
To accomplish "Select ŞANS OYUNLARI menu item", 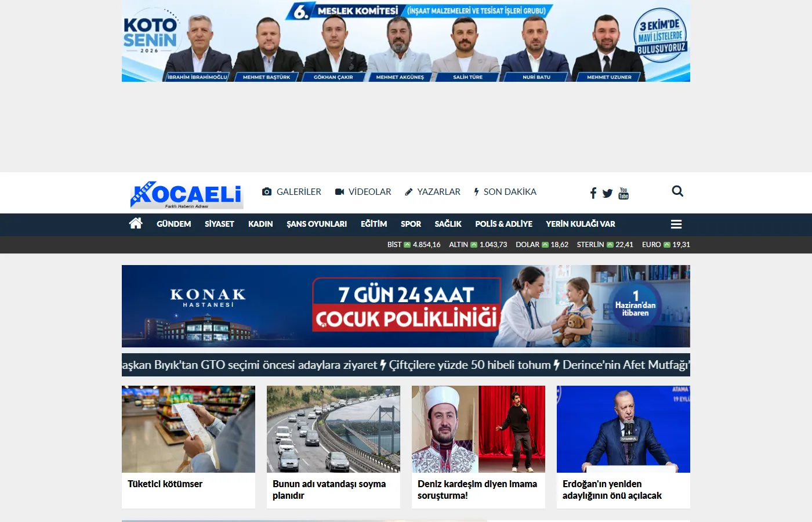I will point(317,224).
